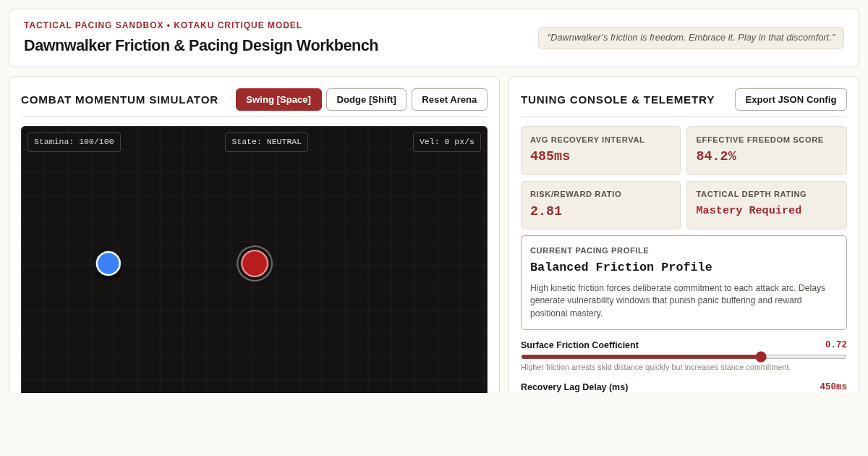Viewport: 868px width, 456px height.
Task: Select the Risk/Reward Ratio 2.81 card
Action: pyautogui.click(x=600, y=205)
